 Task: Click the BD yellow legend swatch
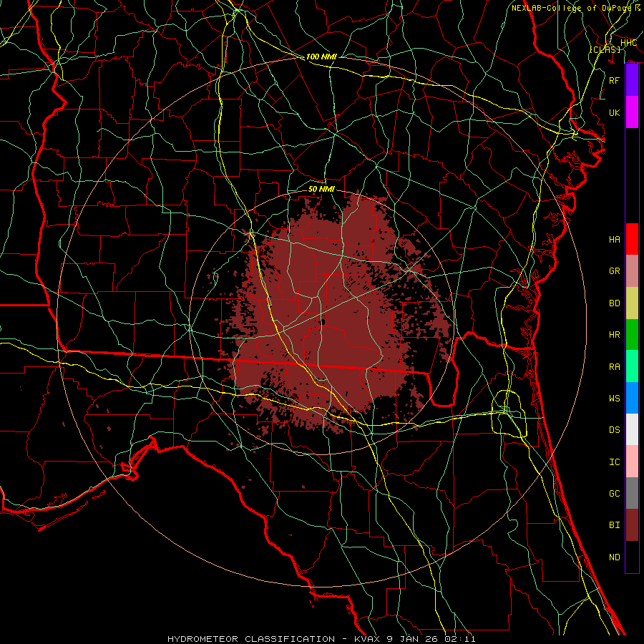(632, 303)
